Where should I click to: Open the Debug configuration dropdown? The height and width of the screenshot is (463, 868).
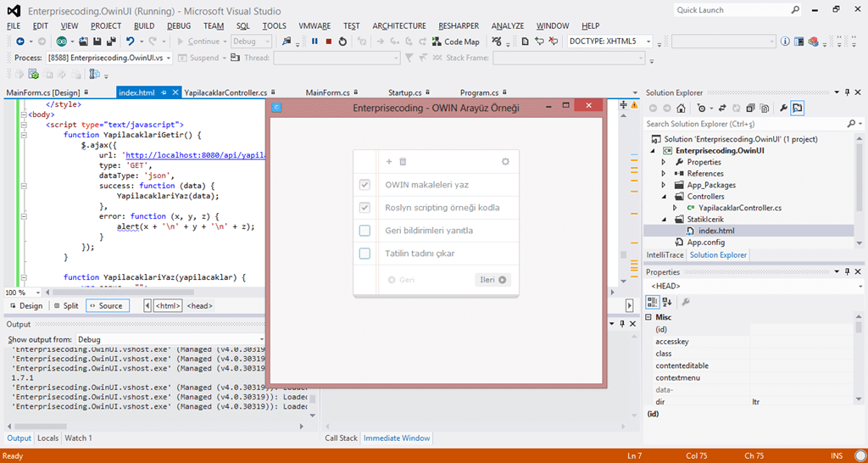[252, 42]
